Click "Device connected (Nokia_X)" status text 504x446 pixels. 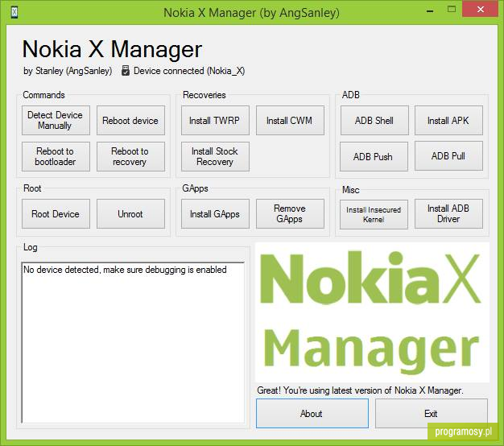pos(189,71)
